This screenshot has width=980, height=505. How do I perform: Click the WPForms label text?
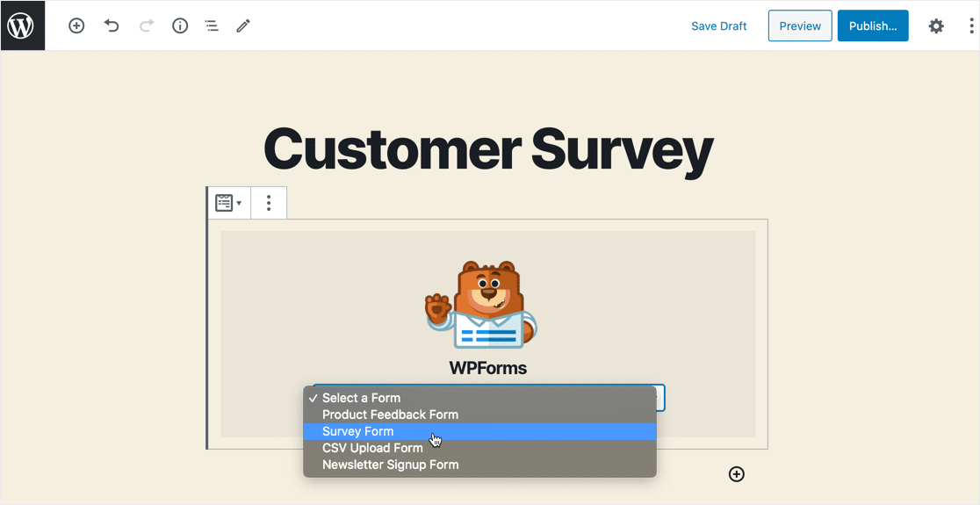tap(488, 367)
